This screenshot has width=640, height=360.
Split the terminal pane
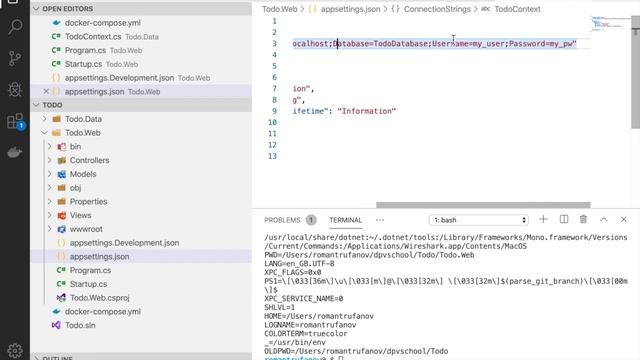tap(564, 220)
